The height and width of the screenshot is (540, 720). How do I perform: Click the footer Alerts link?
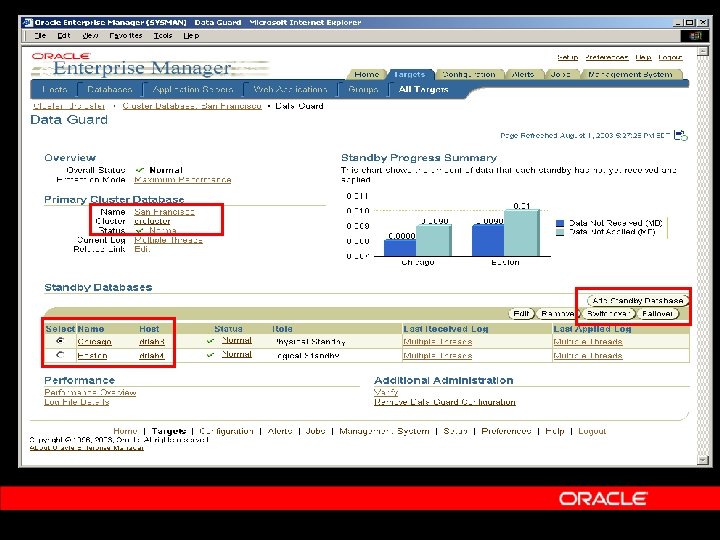(x=280, y=431)
